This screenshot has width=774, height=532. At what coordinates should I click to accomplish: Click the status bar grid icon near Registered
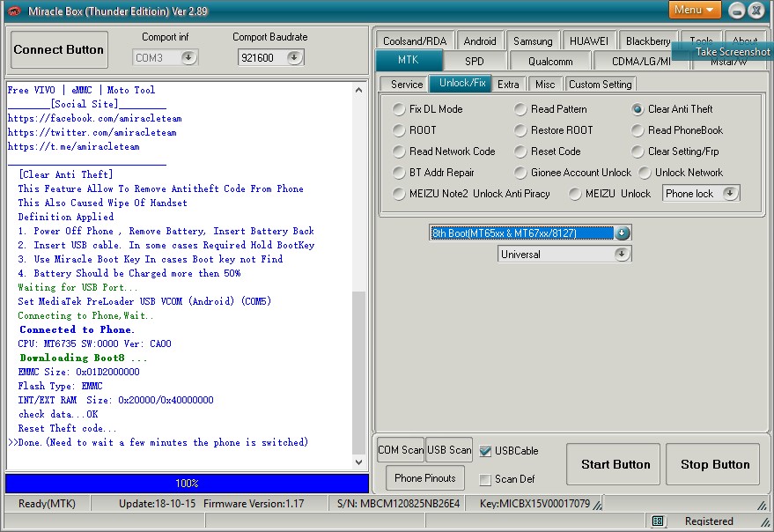coord(657,521)
